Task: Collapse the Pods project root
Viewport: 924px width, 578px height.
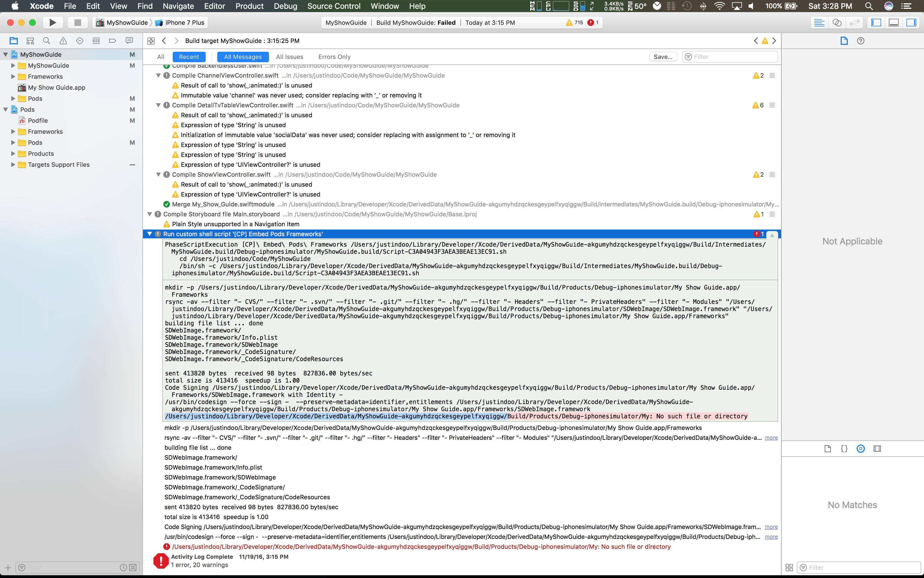Action: click(5, 109)
